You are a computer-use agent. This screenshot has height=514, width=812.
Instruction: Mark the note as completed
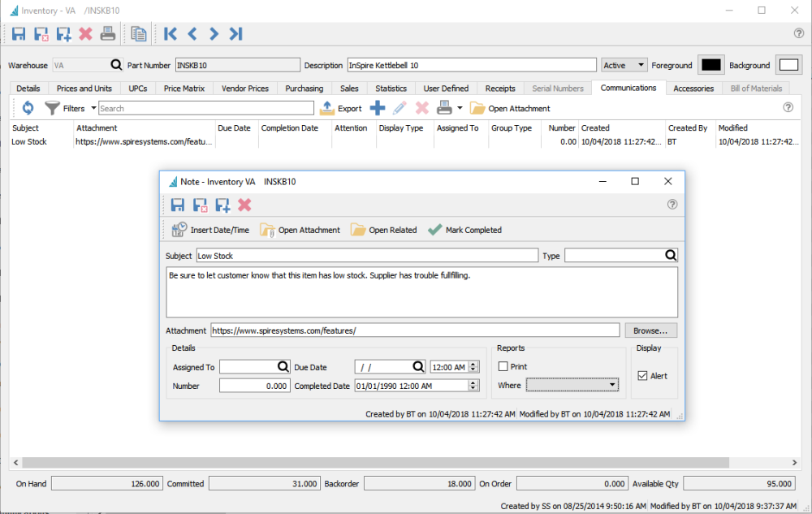click(x=464, y=230)
